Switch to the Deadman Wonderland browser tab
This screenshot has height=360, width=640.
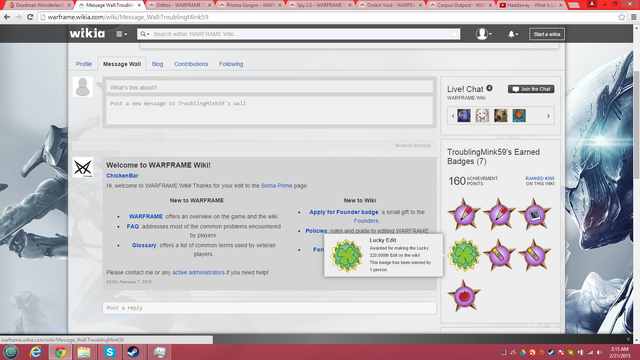(x=39, y=5)
